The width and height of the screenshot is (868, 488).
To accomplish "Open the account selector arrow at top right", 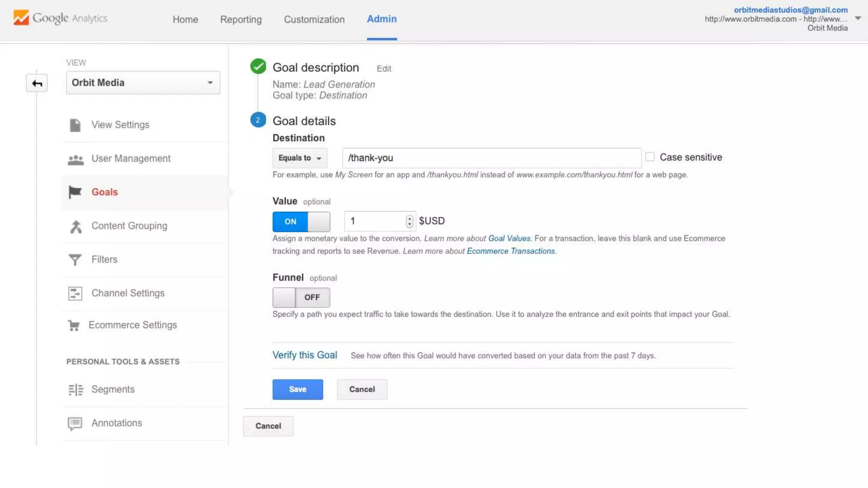I will (857, 19).
